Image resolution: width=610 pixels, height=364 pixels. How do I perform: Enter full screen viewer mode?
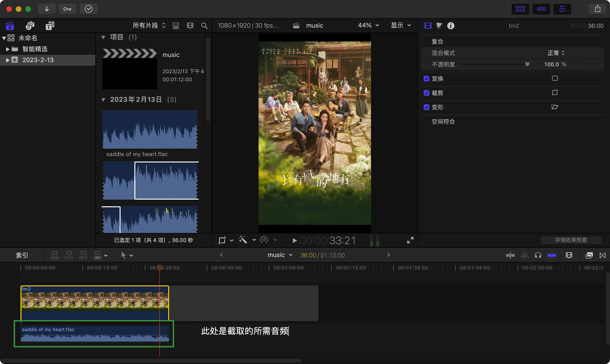click(x=410, y=240)
